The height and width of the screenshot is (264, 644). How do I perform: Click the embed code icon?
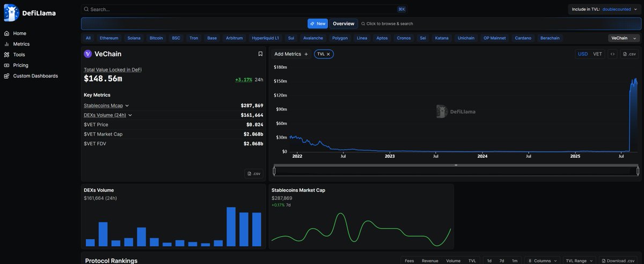click(x=613, y=54)
